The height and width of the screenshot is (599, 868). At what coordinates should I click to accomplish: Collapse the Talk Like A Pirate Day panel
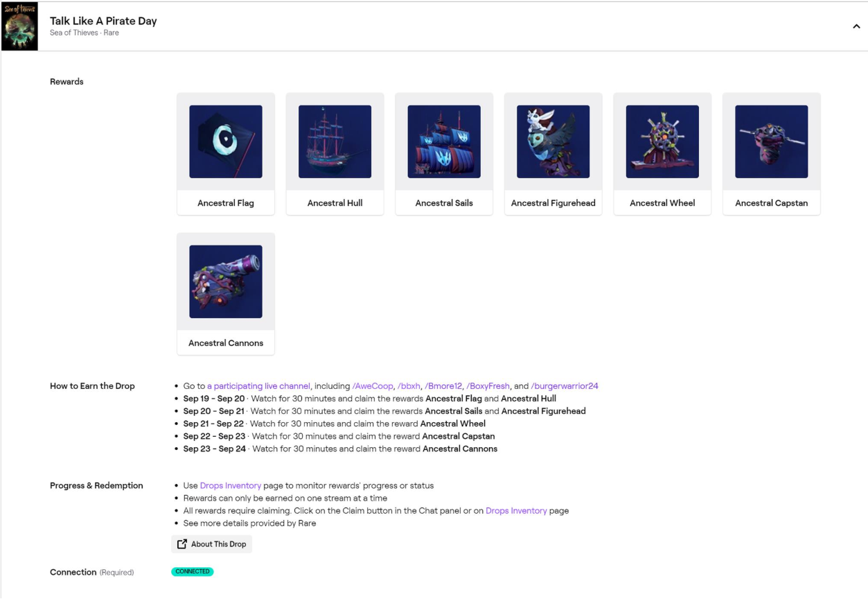pyautogui.click(x=856, y=26)
